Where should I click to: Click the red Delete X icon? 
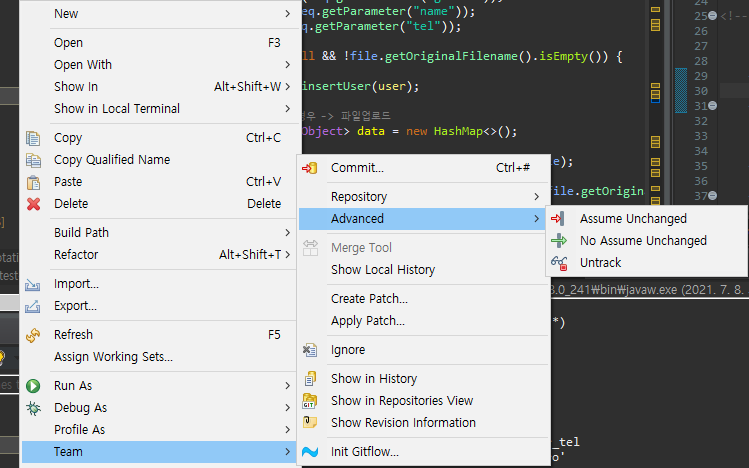point(33,204)
